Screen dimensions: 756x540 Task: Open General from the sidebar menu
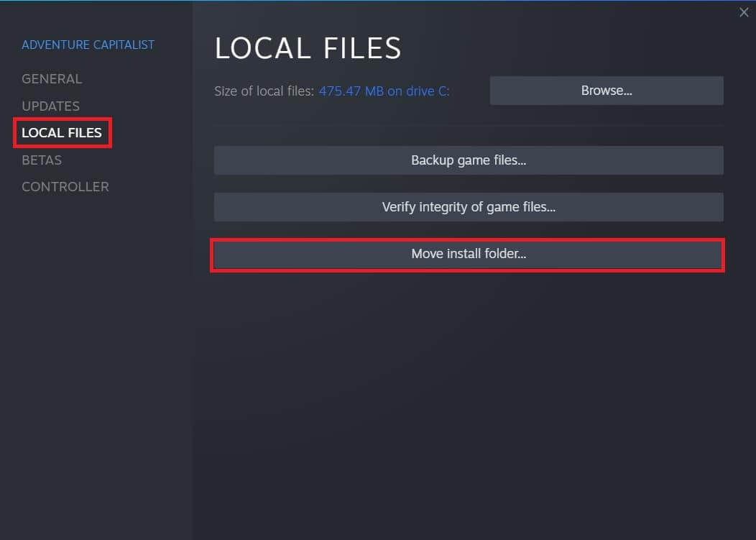(x=52, y=78)
